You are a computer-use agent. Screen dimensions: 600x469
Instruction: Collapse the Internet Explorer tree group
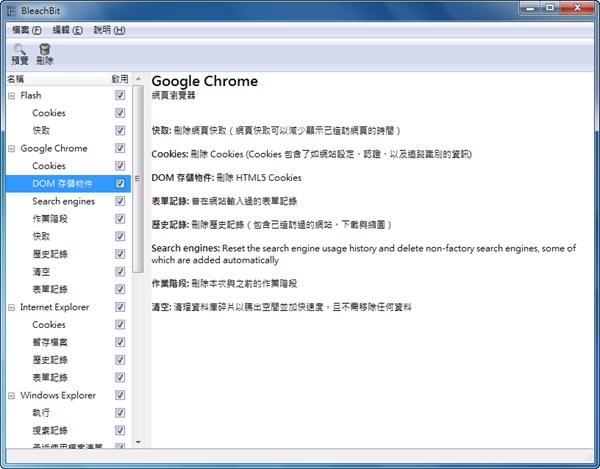tap(11, 307)
